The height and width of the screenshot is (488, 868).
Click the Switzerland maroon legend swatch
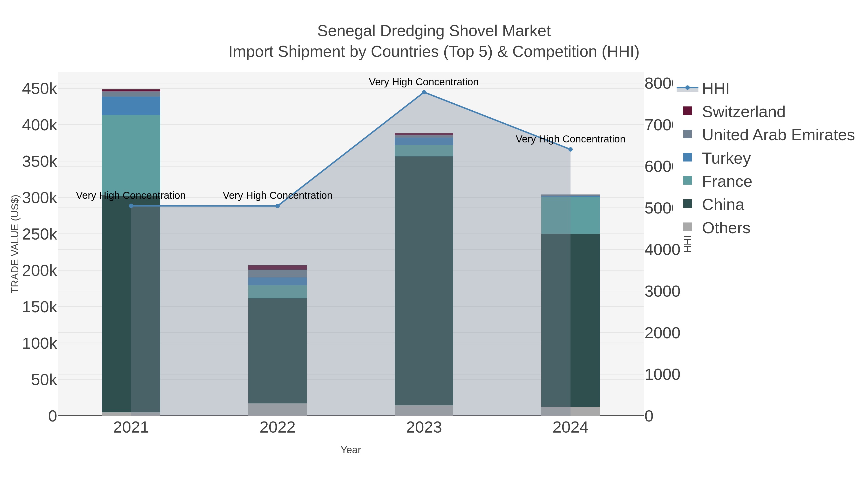pyautogui.click(x=687, y=111)
